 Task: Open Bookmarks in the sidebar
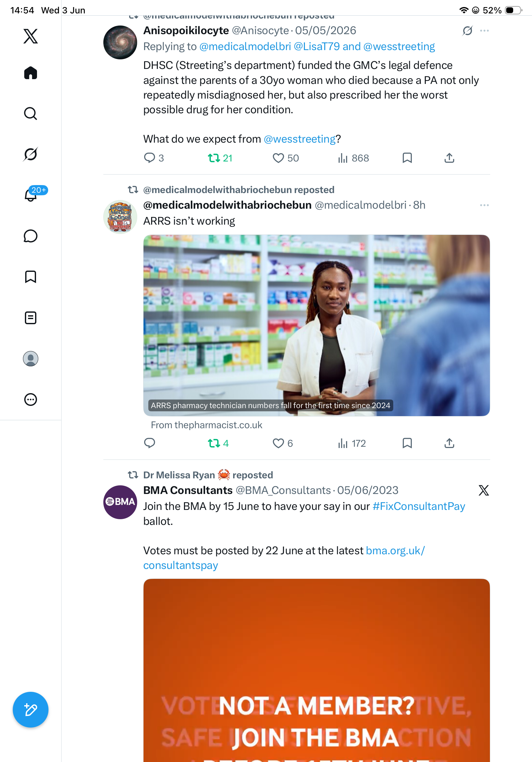coord(31,277)
